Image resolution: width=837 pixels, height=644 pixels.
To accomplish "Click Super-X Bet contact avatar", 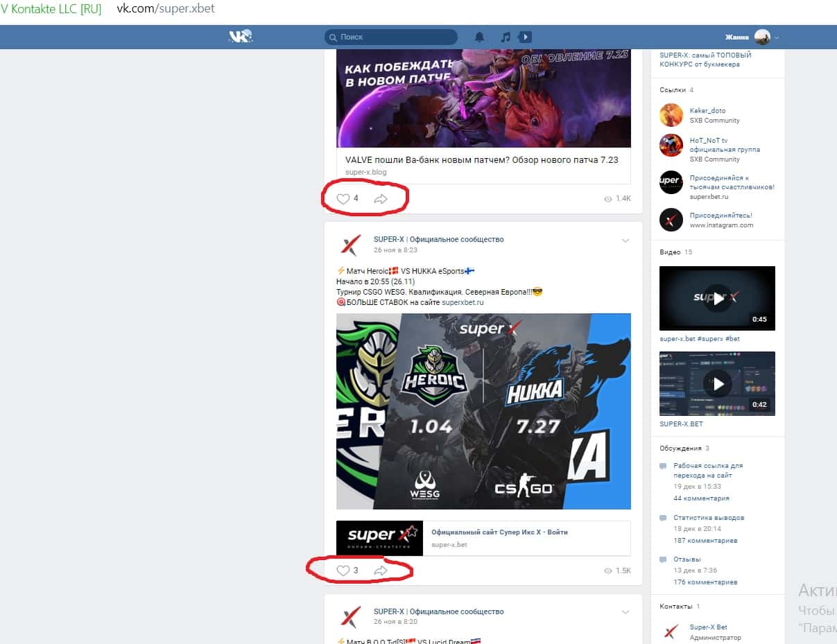I will point(671,632).
